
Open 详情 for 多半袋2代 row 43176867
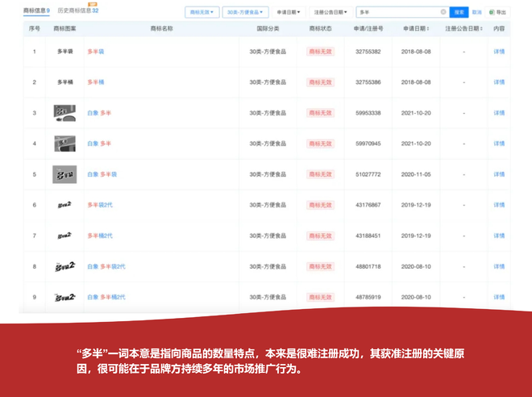click(x=499, y=205)
